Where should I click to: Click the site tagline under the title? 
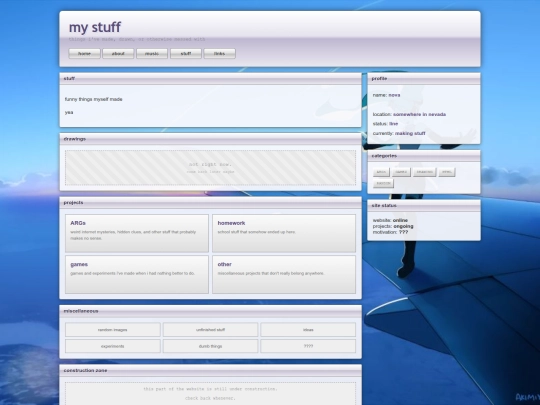137,39
